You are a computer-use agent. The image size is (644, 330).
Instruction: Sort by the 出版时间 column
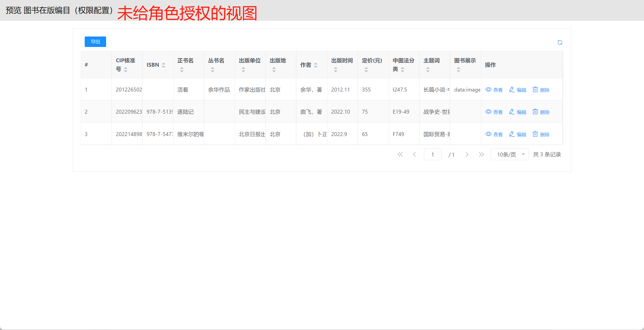[x=335, y=70]
